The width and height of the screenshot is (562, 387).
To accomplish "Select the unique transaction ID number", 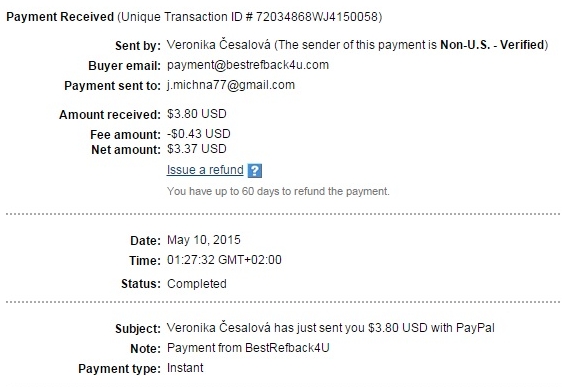I will click(x=317, y=17).
